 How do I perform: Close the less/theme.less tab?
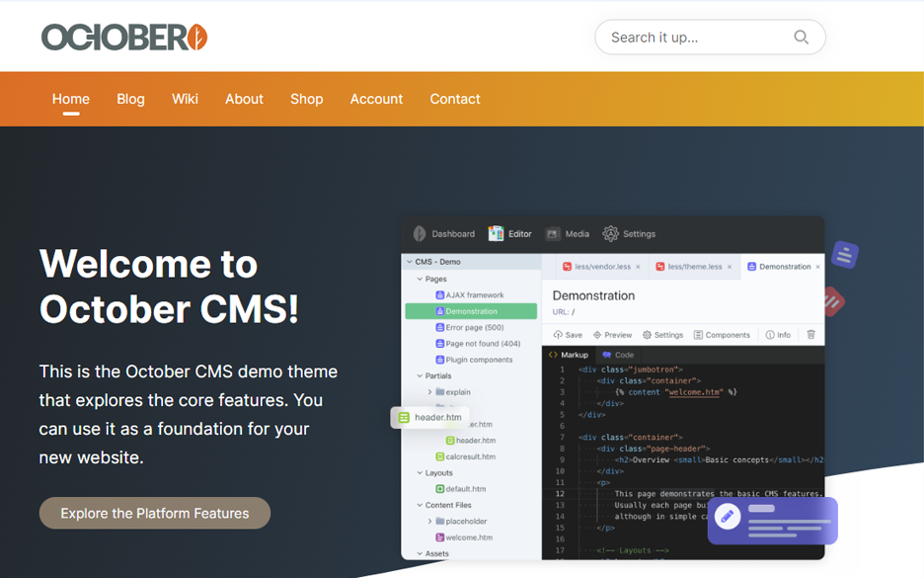(730, 267)
